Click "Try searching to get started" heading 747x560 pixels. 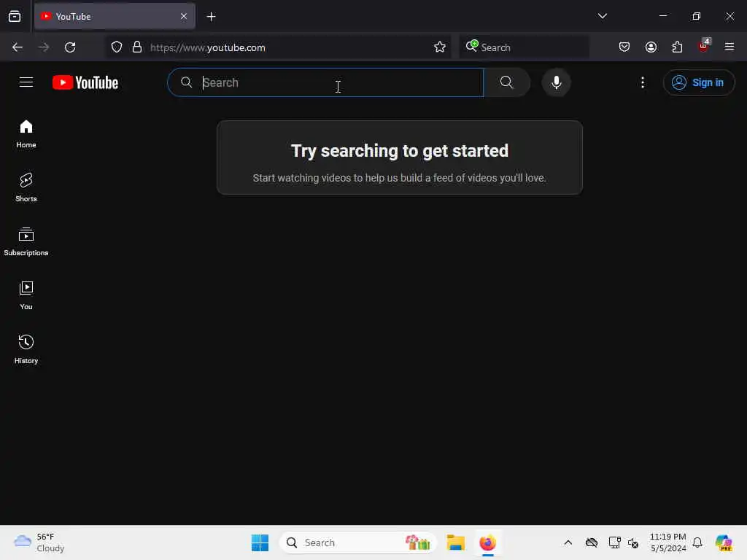(x=400, y=151)
